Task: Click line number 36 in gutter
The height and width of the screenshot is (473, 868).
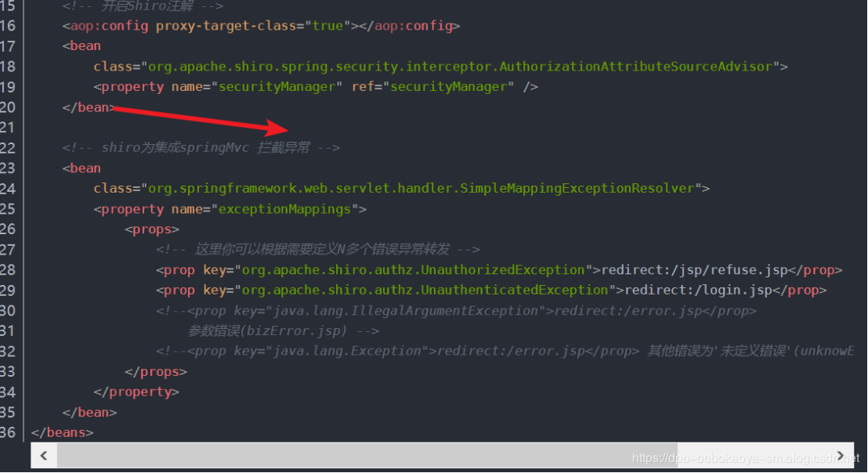Action: click(x=8, y=432)
